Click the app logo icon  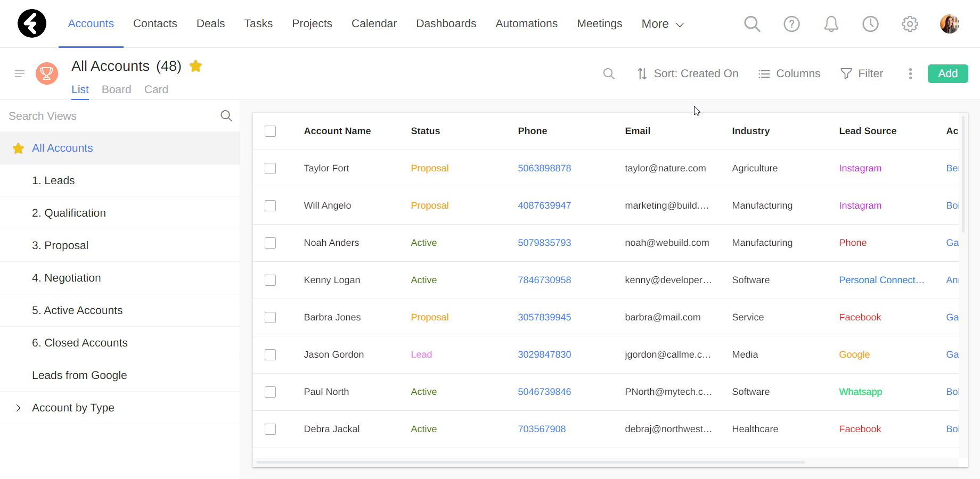(x=32, y=23)
